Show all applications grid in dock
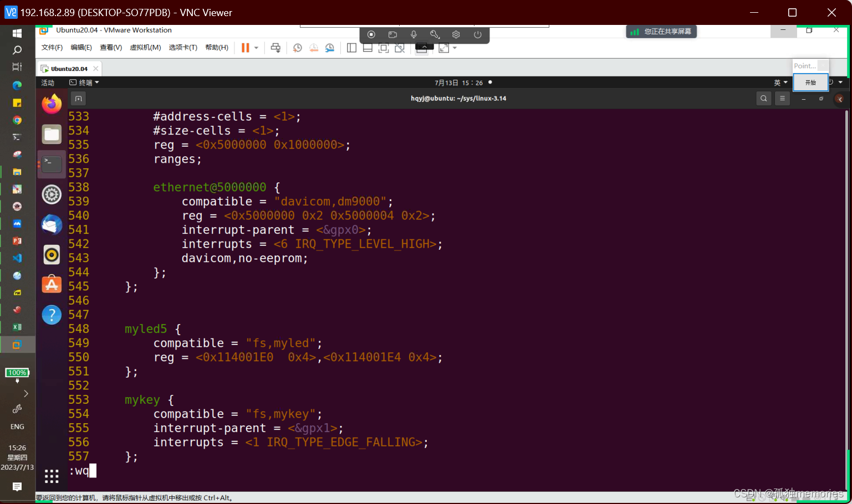This screenshot has width=852, height=504. point(52,476)
